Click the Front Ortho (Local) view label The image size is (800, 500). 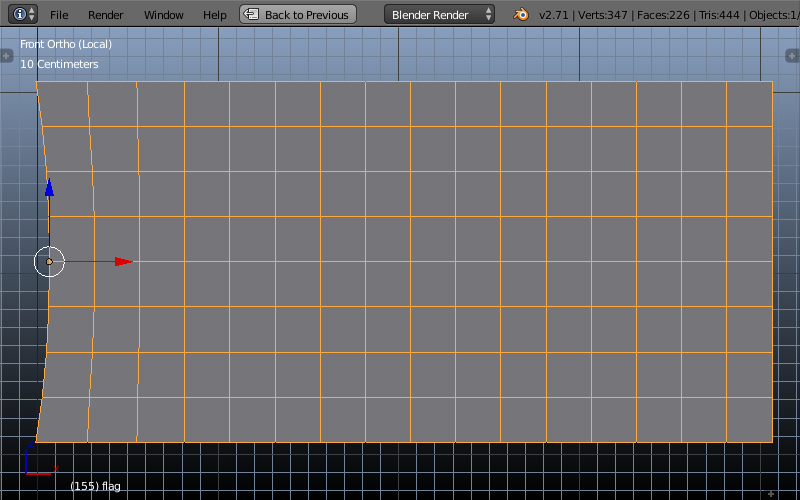pos(66,44)
